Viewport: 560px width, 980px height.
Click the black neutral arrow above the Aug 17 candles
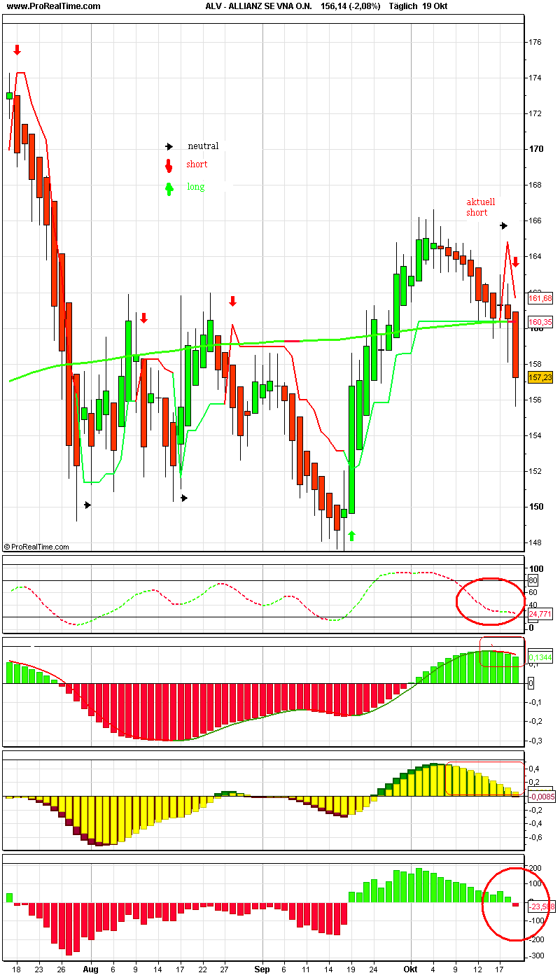pos(183,498)
